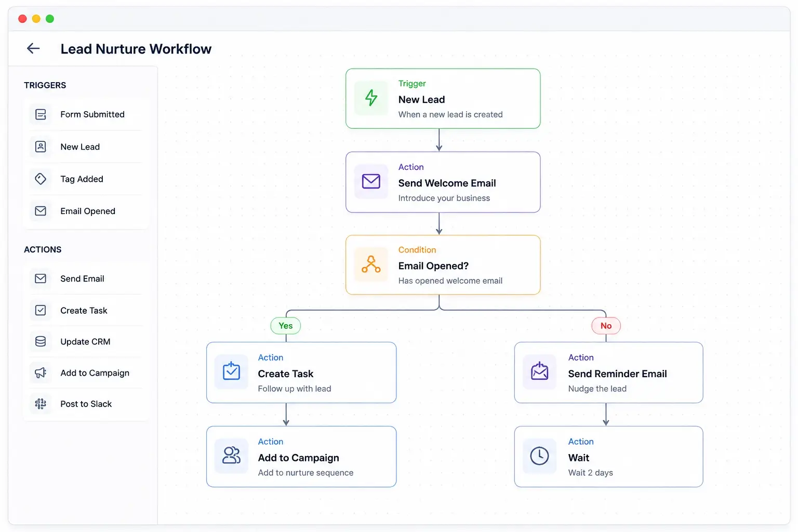
Task: Click the orange condition branch icon
Action: 371,264
